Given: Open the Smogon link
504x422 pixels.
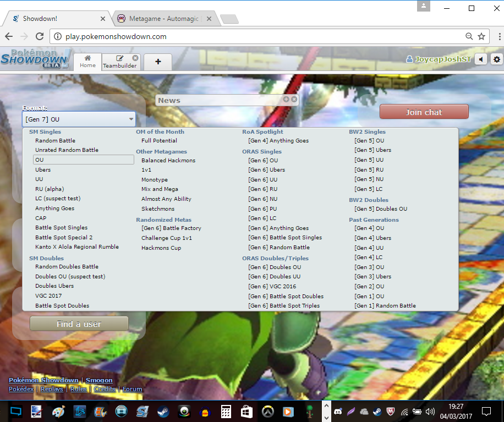Looking at the screenshot, I should 99,380.
